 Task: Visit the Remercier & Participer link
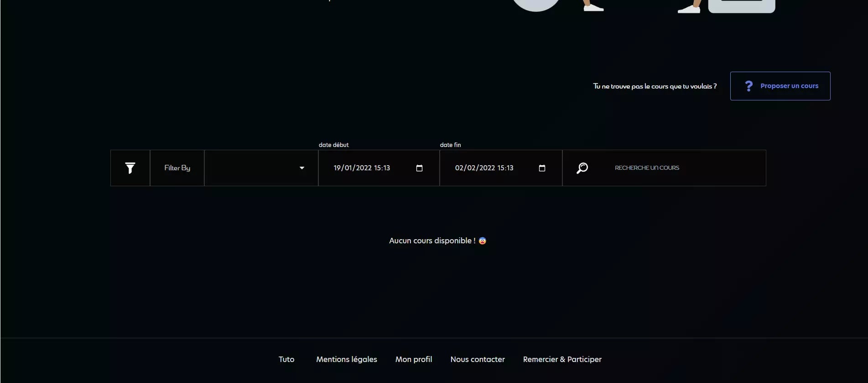(562, 359)
